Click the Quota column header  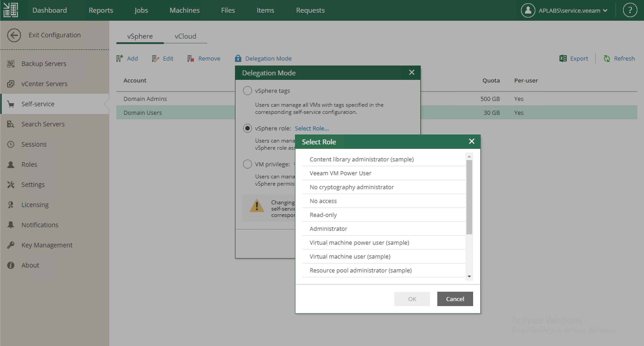491,80
